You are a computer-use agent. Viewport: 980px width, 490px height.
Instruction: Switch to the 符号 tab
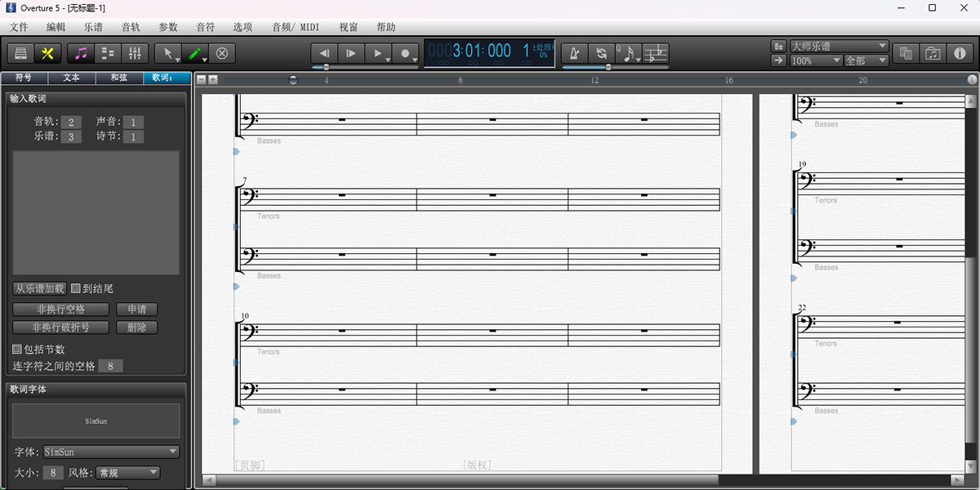(x=23, y=78)
